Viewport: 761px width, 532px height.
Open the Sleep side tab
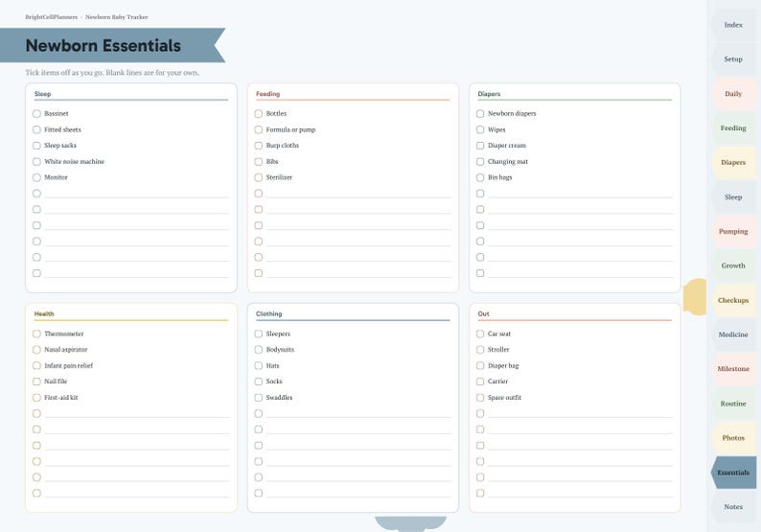click(x=733, y=197)
